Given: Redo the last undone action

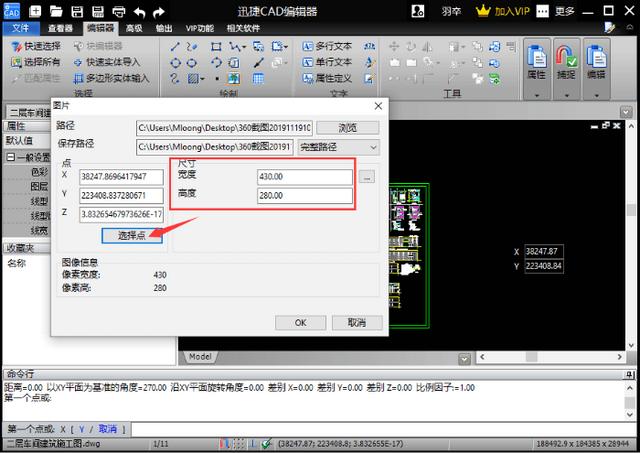Looking at the screenshot, I should coord(158,12).
